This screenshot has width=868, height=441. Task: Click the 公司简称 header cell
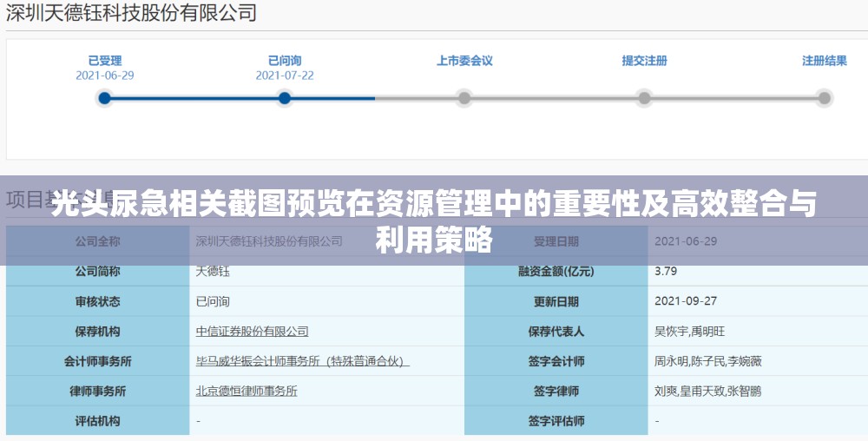tap(97, 271)
